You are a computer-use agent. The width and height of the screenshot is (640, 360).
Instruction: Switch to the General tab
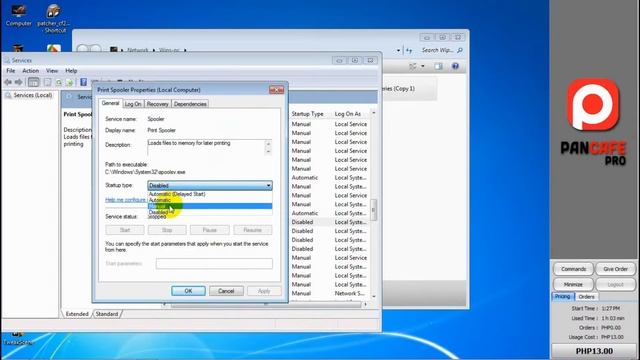tap(110, 103)
